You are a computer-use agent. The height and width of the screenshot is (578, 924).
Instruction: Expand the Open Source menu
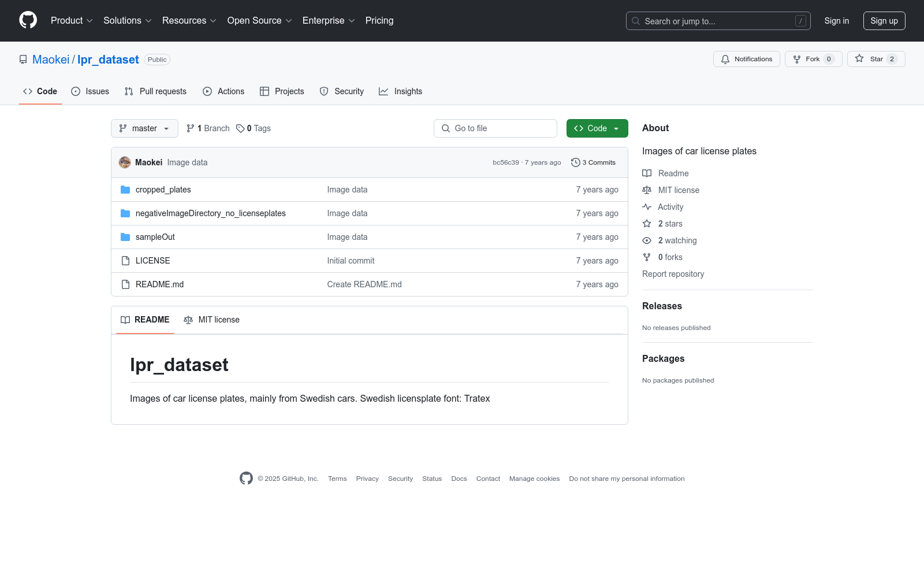pyautogui.click(x=259, y=20)
